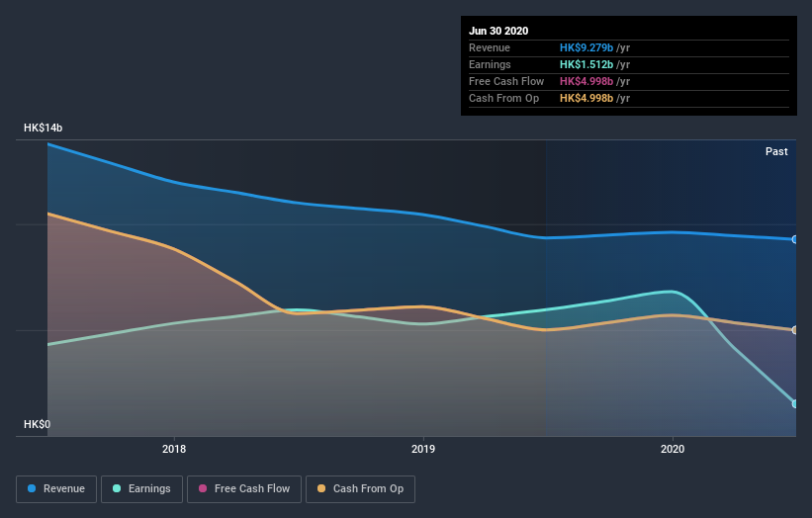Toggle the Earnings series legend button

point(141,489)
